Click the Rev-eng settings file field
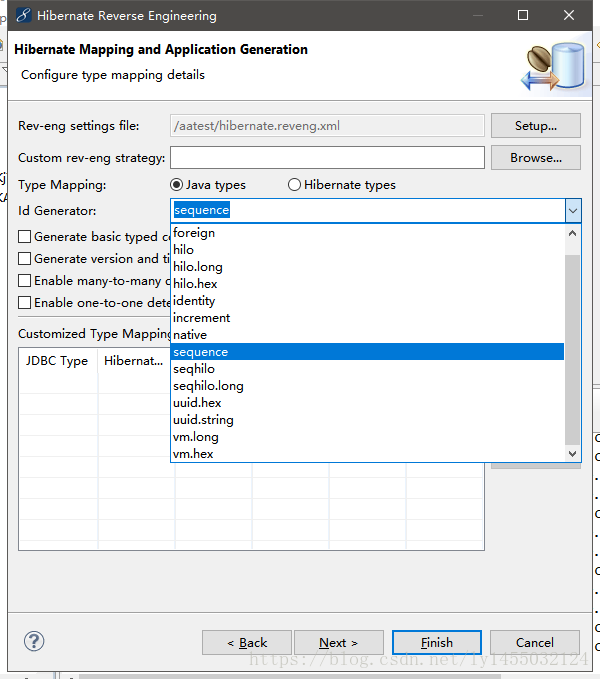Viewport: 600px width, 679px height. click(327, 126)
